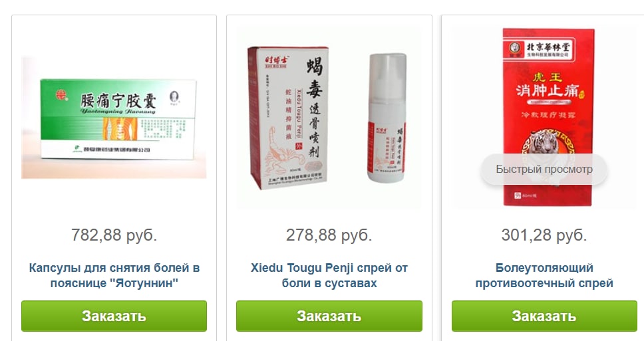644x341 pixels.
Task: Click the red round logo on green box
Action: click(x=62, y=95)
